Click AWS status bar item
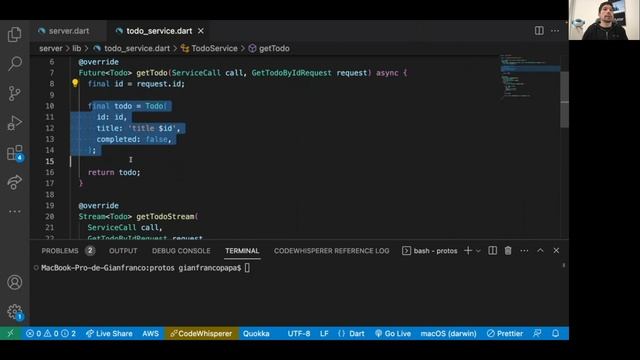Screen dimensions: 640x360 [150, 333]
